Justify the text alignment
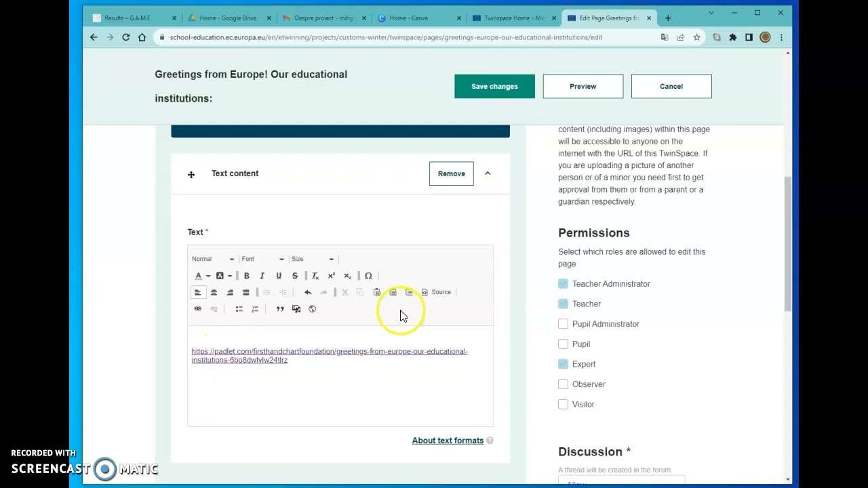 pyautogui.click(x=246, y=292)
